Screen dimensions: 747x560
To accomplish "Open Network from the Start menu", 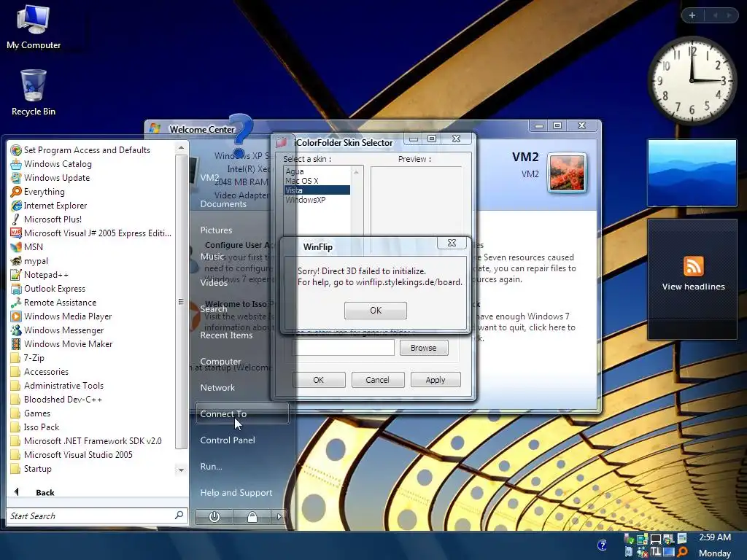I will coord(217,388).
